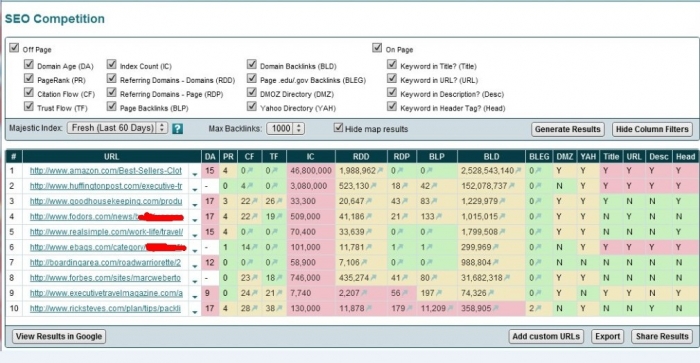Open Trust Flow arrow for ricksteves row
This screenshot has height=363, width=700.
tap(279, 308)
